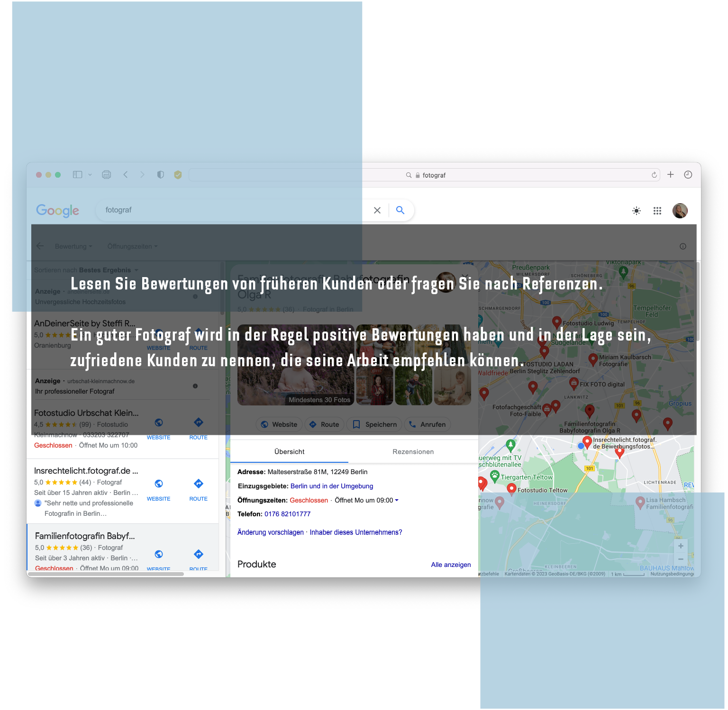Image resolution: width=728 pixels, height=710 pixels.
Task: Click the Google account profile picture
Action: 680,211
